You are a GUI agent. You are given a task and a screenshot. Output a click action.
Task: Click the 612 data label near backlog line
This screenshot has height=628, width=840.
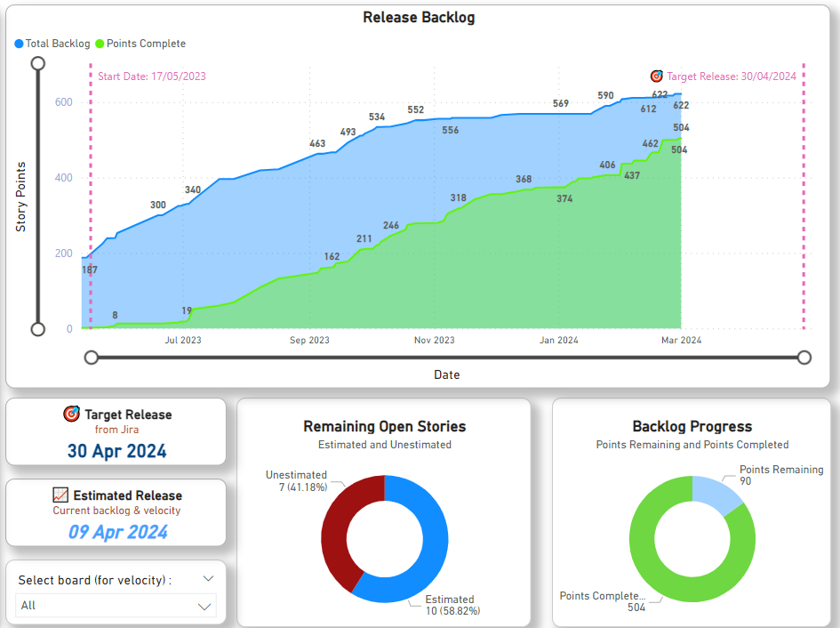[x=648, y=109]
